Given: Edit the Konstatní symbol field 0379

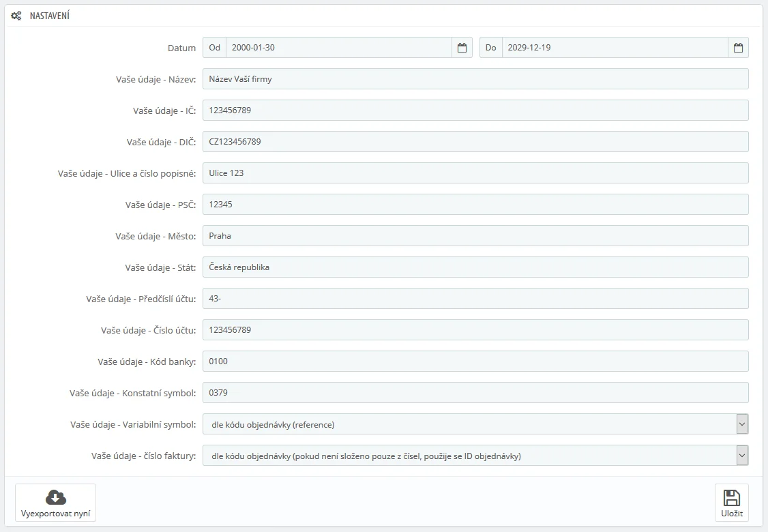Looking at the screenshot, I should 475,393.
